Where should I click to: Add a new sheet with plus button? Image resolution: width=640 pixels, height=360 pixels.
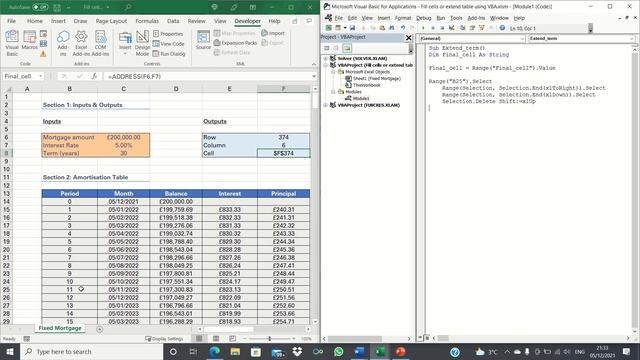click(100, 329)
